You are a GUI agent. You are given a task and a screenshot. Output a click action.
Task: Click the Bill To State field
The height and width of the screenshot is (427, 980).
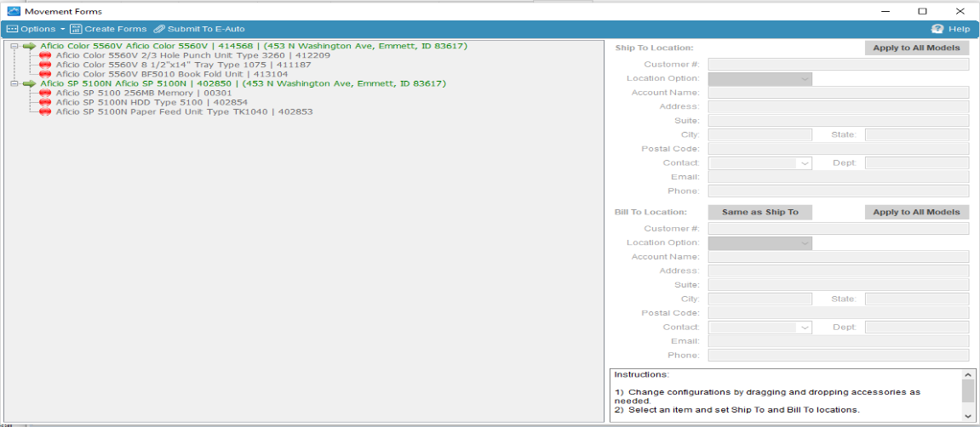point(917,299)
